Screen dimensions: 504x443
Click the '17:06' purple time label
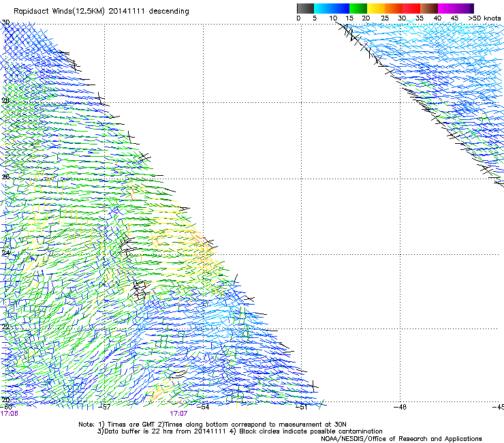tap(9, 414)
